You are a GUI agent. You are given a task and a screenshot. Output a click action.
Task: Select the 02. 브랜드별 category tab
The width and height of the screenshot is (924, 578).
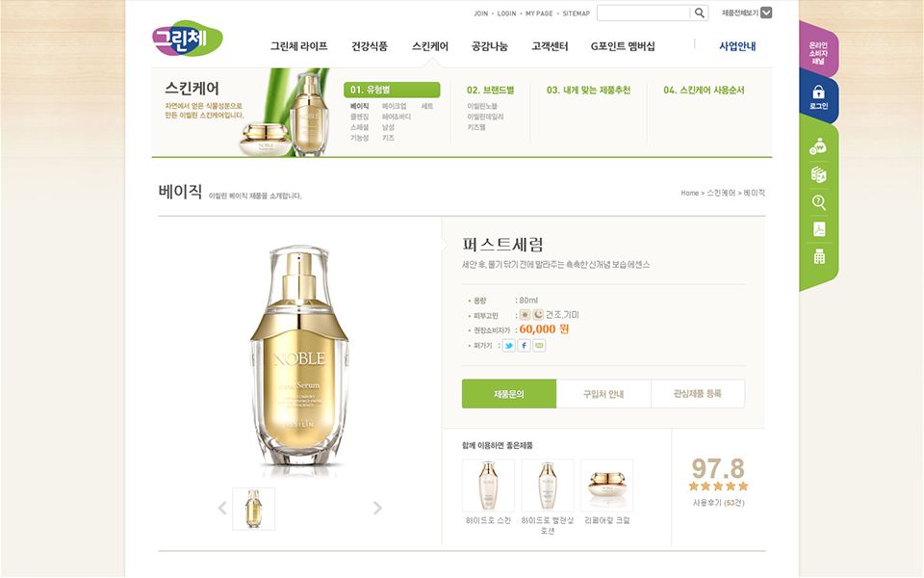tap(490, 90)
